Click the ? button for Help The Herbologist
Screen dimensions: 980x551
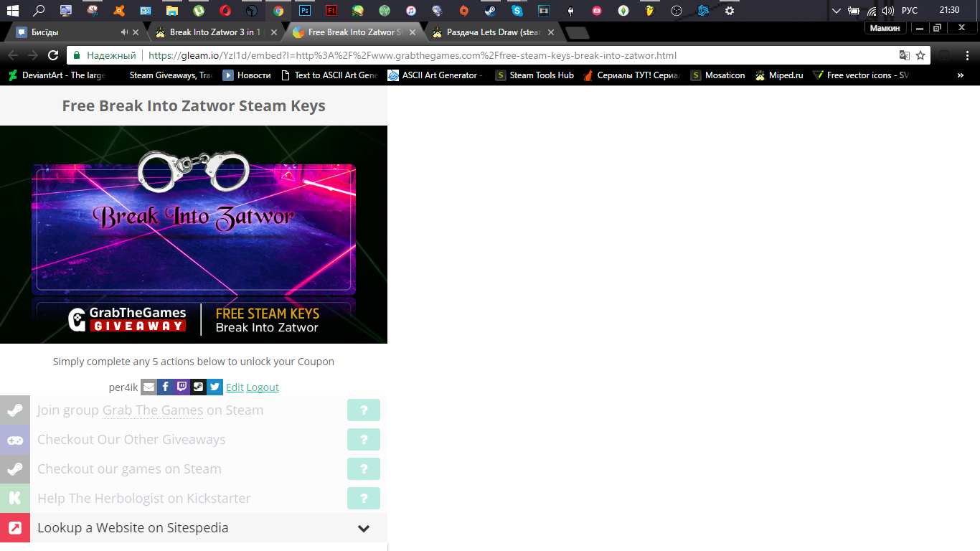point(364,499)
